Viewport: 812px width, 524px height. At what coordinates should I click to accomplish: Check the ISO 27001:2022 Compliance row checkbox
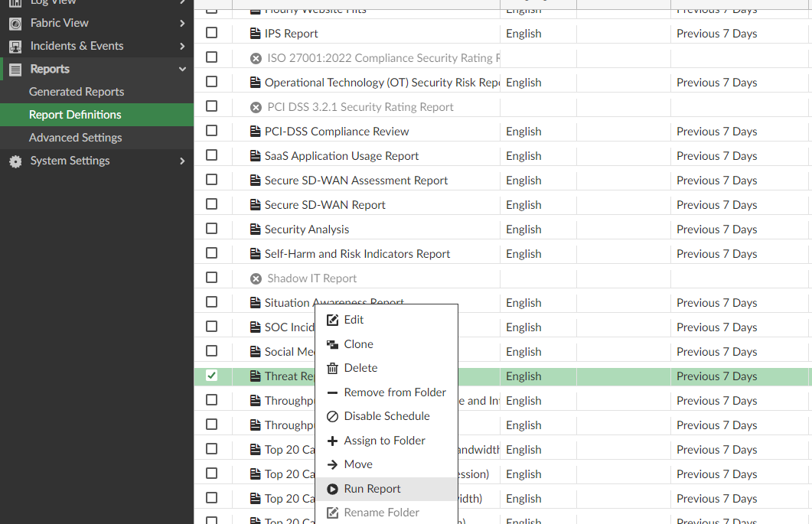[211, 57]
